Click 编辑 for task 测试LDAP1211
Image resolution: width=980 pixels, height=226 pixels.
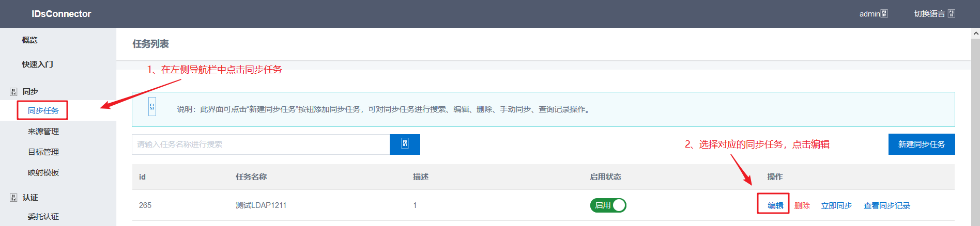[775, 205]
